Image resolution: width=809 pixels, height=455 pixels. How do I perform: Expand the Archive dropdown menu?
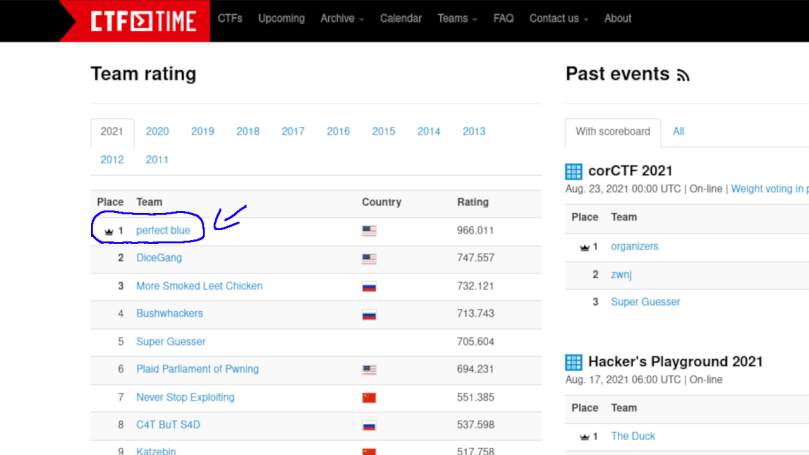coord(342,18)
